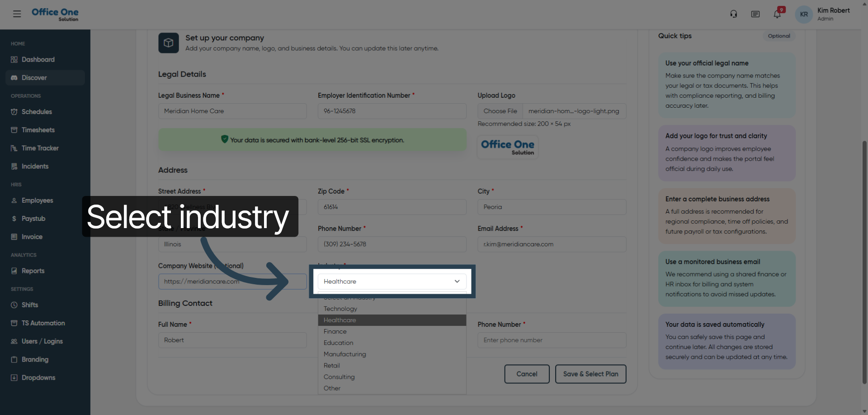Click the Legal Business Name input field
Image resolution: width=868 pixels, height=415 pixels.
pos(232,111)
